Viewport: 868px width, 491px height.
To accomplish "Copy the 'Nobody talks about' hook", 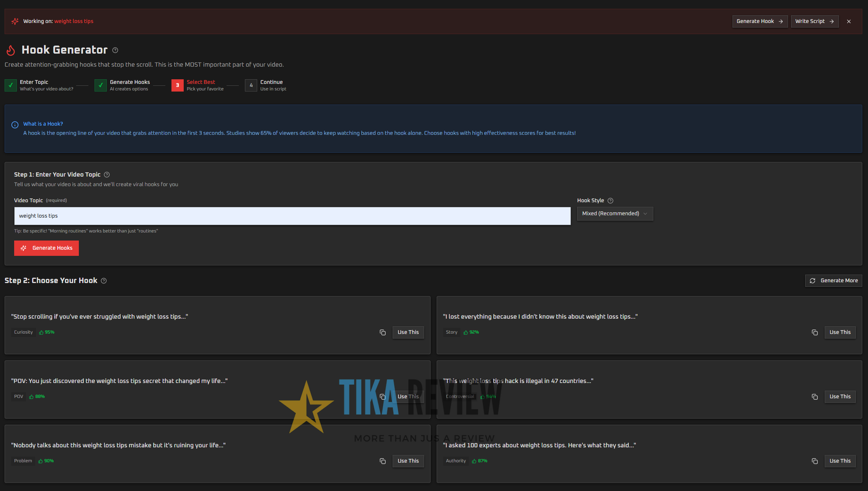I will coord(382,461).
